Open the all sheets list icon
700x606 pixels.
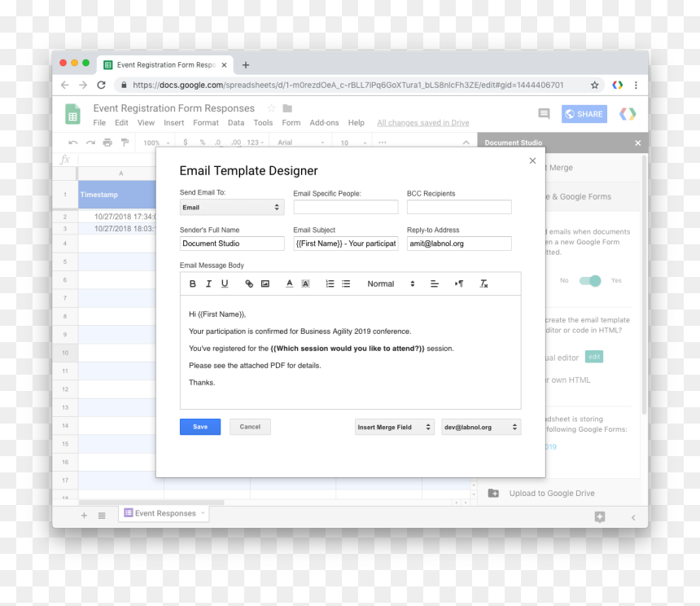click(x=102, y=516)
